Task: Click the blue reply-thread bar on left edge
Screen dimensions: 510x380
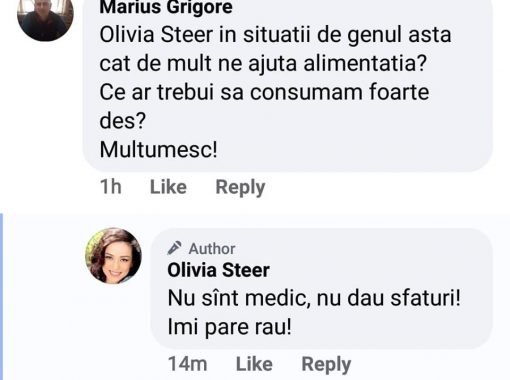Action: 1,297
